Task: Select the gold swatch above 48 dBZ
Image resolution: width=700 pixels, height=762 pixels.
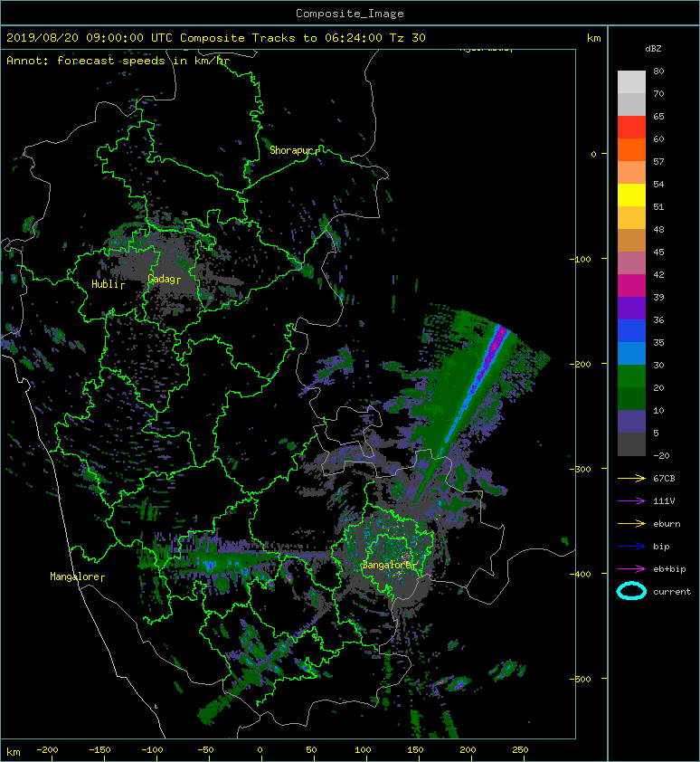Action: pyautogui.click(x=631, y=218)
